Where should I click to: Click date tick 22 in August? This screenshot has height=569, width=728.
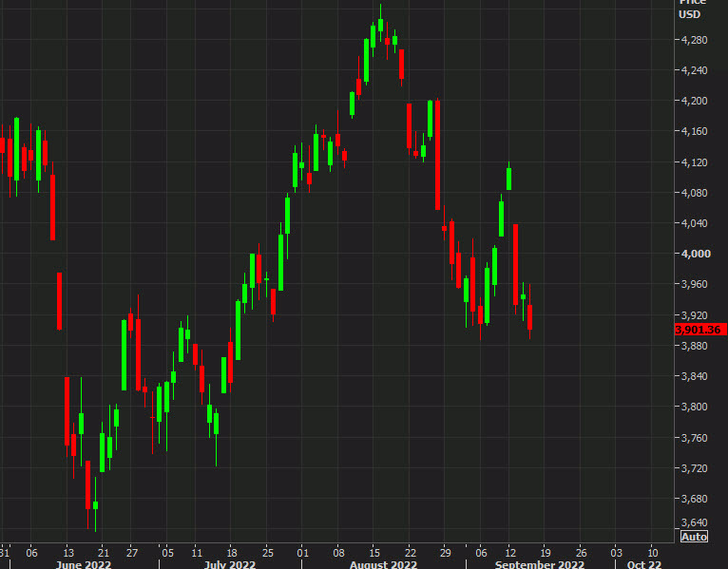pyautogui.click(x=410, y=553)
